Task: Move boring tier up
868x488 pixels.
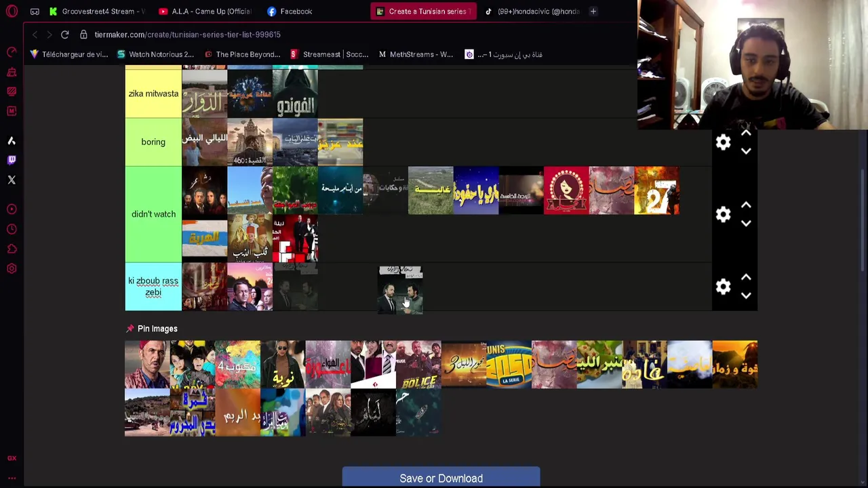Action: (746, 133)
